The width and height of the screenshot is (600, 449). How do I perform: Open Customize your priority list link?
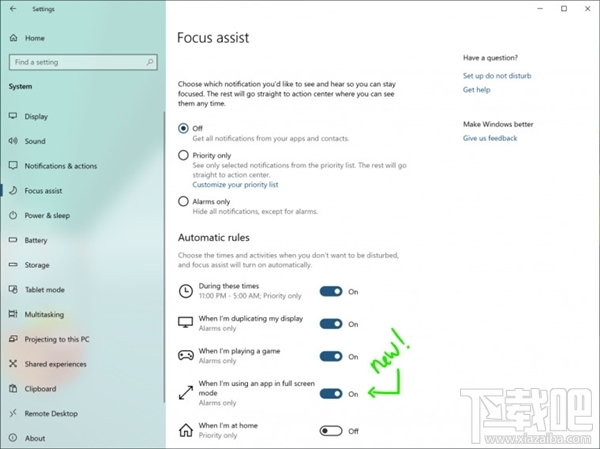click(235, 185)
